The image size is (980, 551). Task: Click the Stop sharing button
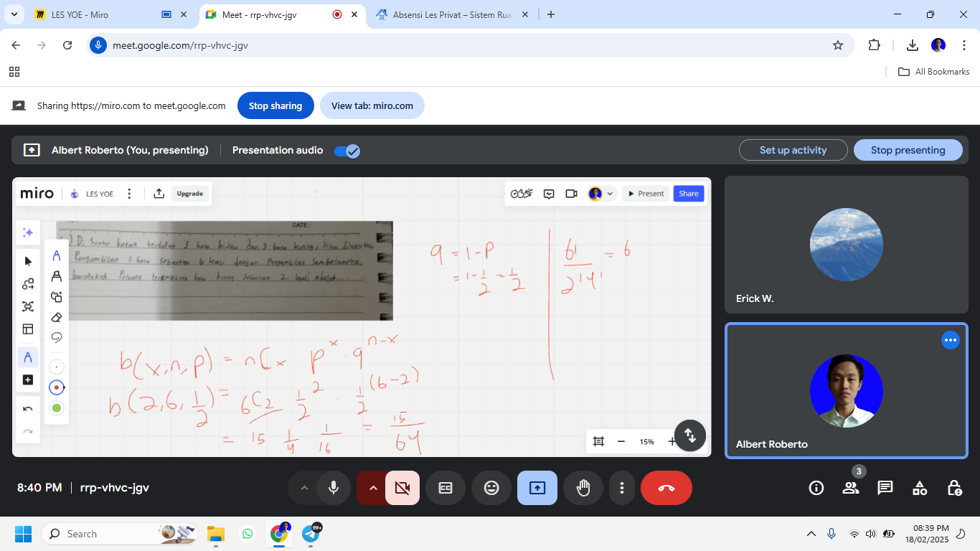click(275, 105)
